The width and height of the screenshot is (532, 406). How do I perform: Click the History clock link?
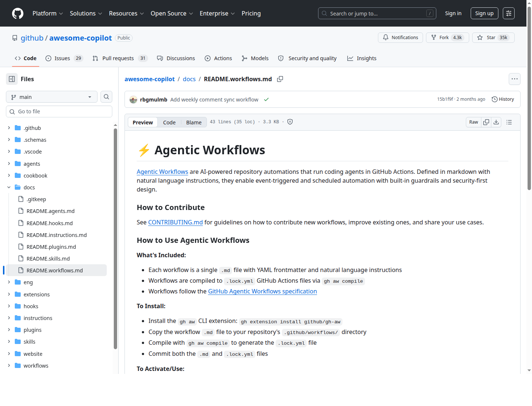coord(503,99)
